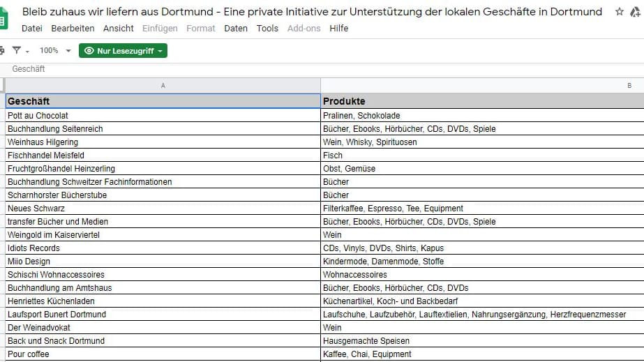Select cell Back und Snack Dortmund
The width and height of the screenshot is (644, 362).
pyautogui.click(x=163, y=340)
